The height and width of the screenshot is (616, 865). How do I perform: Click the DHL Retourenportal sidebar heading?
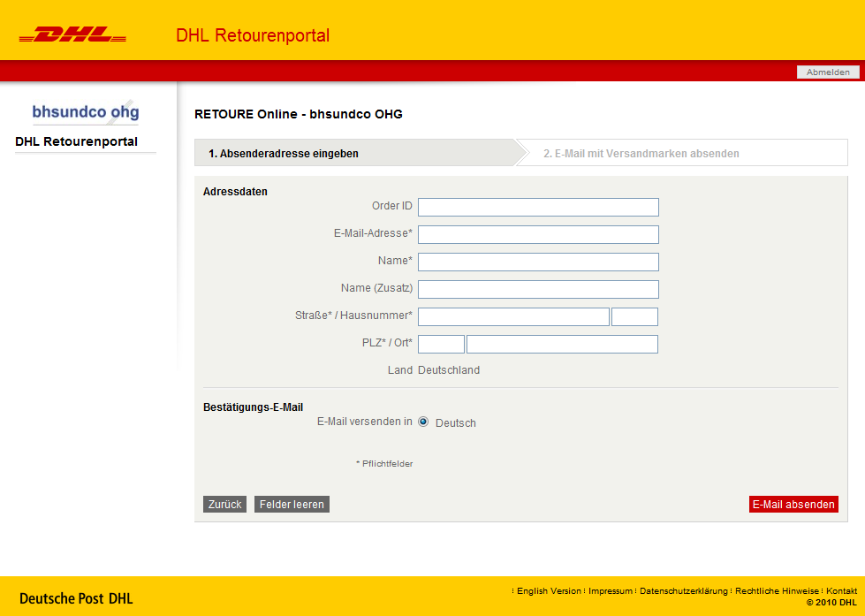(x=76, y=141)
